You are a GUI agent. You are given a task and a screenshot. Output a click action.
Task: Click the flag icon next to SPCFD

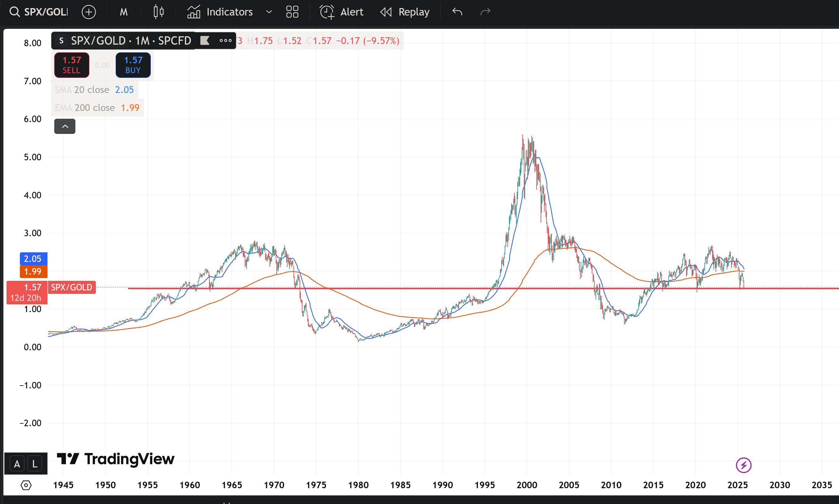205,41
